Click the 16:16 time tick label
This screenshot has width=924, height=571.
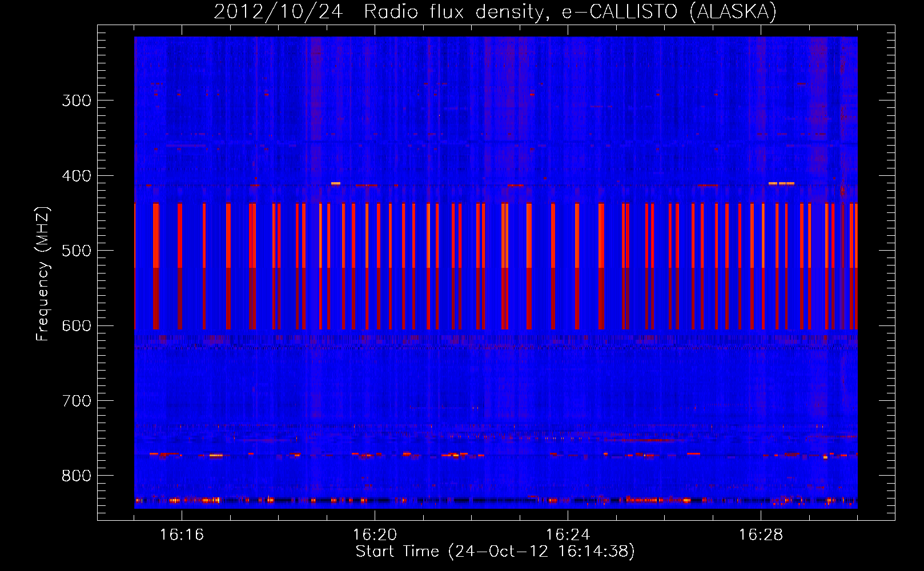click(x=182, y=535)
